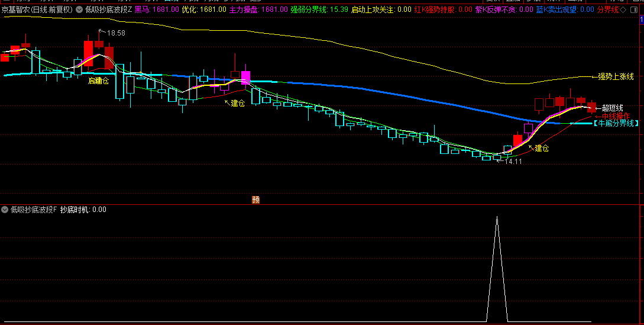Click the 紫K反弹不贪: 0.00 value
This screenshot has width=644, height=325.
coord(504,9)
